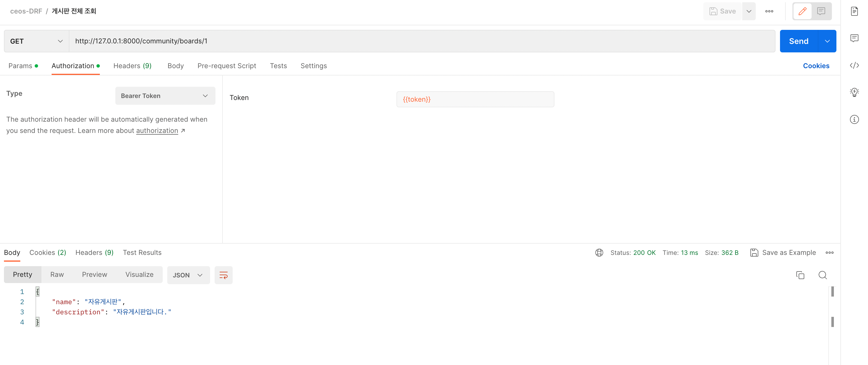
Task: Open the Documentation icon in right sidebar
Action: (x=854, y=11)
